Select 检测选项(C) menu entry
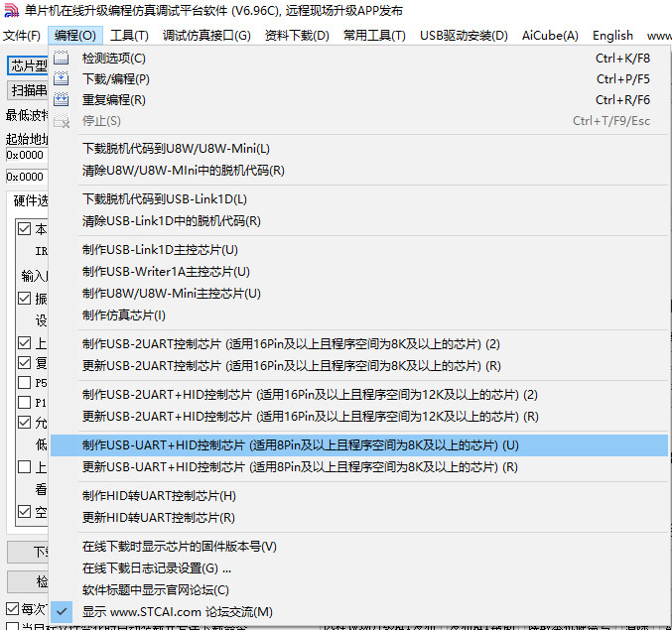Image resolution: width=672 pixels, height=630 pixels. pyautogui.click(x=359, y=58)
